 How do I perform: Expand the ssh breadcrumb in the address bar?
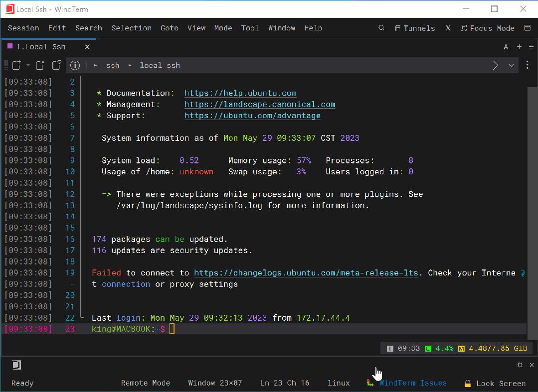(x=113, y=65)
